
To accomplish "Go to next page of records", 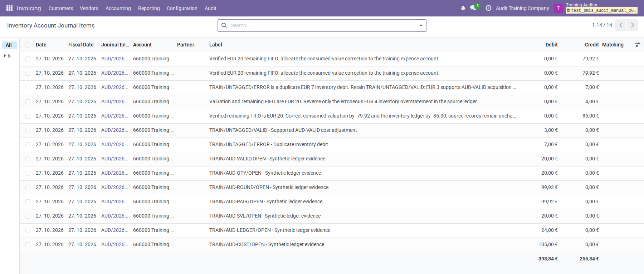I will pos(633,25).
